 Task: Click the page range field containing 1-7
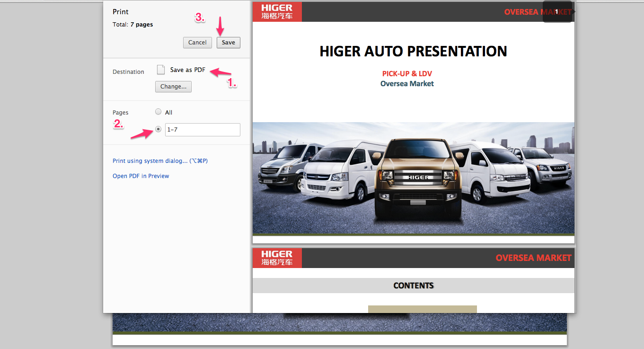tap(203, 130)
